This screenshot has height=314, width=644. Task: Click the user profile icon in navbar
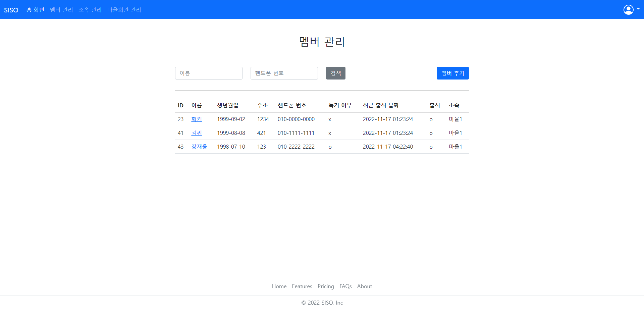point(628,10)
